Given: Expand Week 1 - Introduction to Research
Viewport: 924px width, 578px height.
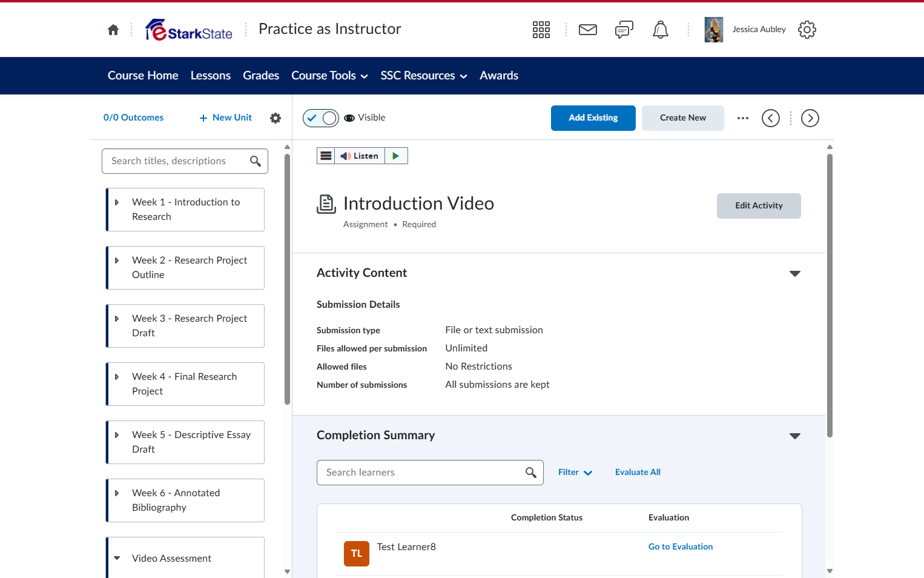Looking at the screenshot, I should click(117, 202).
